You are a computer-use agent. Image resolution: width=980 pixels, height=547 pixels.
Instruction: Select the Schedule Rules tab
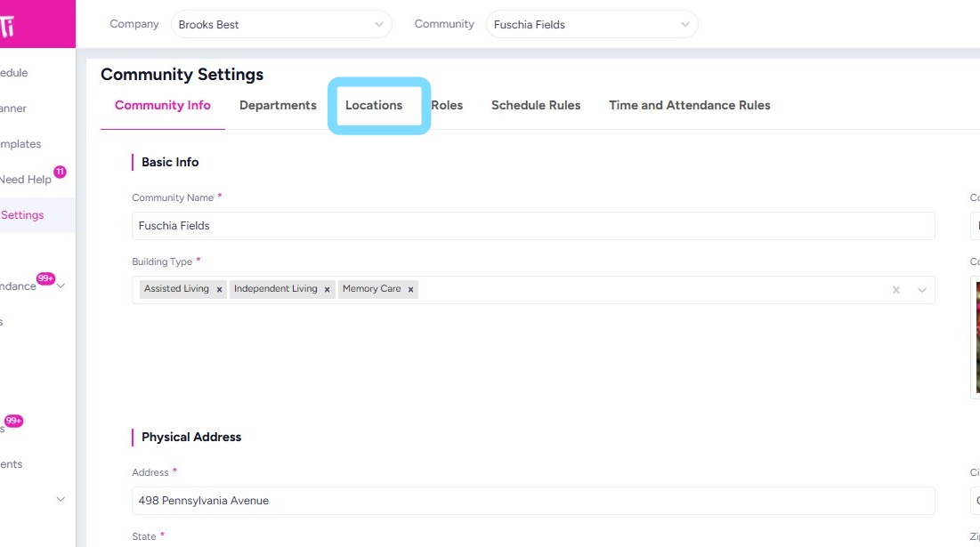(536, 105)
